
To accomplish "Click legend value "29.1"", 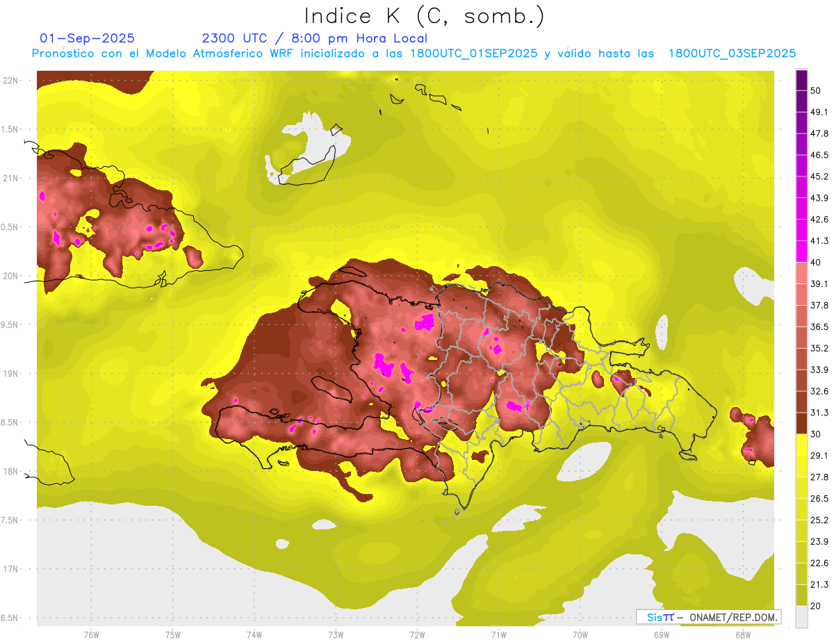I will [819, 455].
